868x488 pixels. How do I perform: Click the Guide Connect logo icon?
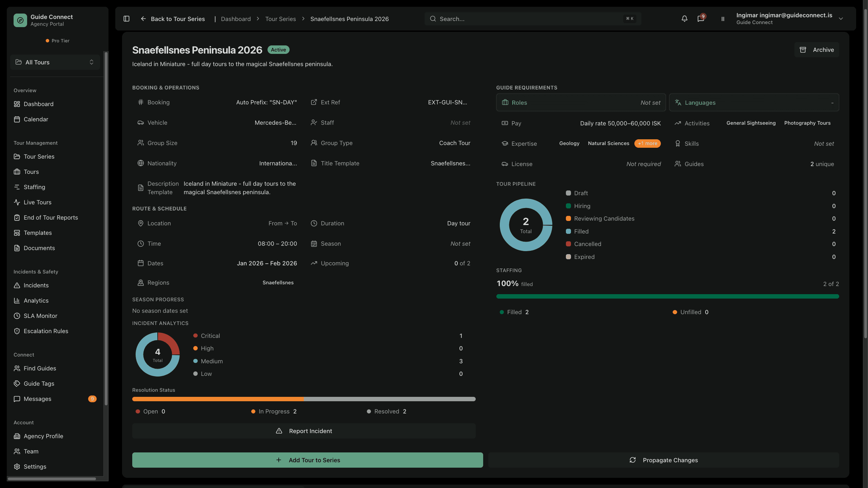(20, 20)
